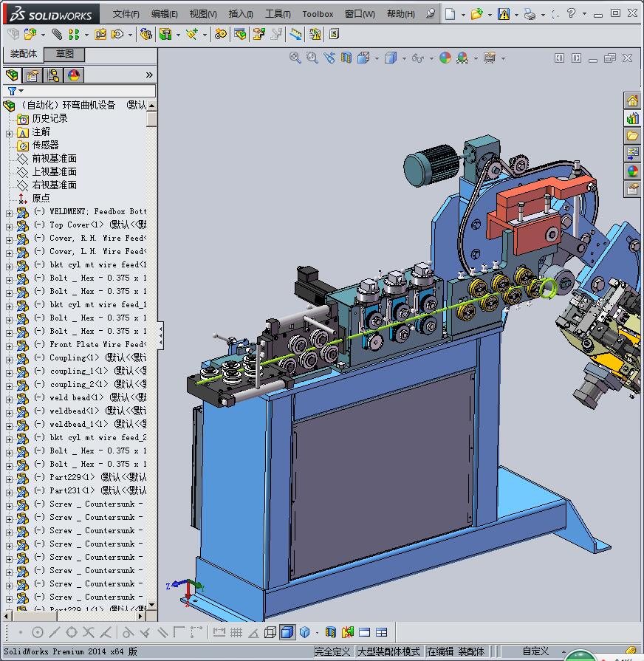Click the Print icon in the toolbar
Viewport: 644px width, 661px height.
[x=530, y=14]
